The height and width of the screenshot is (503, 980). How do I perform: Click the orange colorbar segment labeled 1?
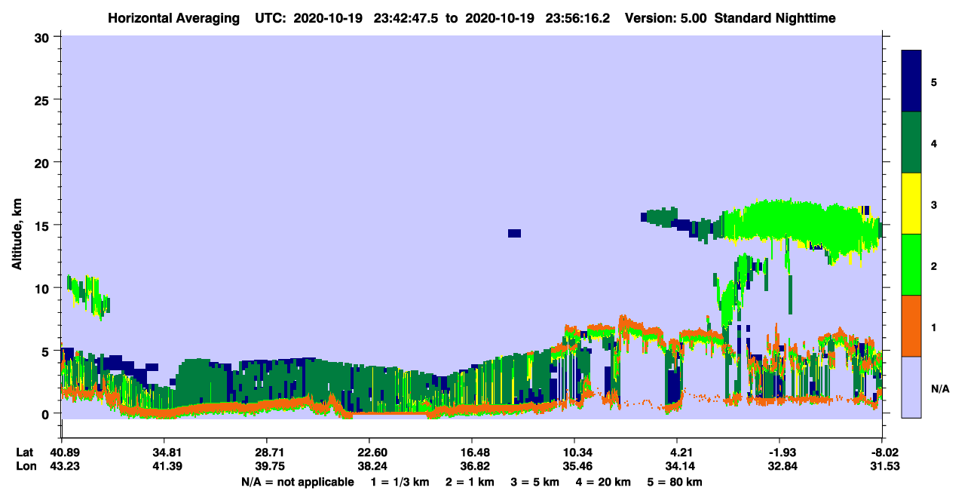[x=911, y=326]
